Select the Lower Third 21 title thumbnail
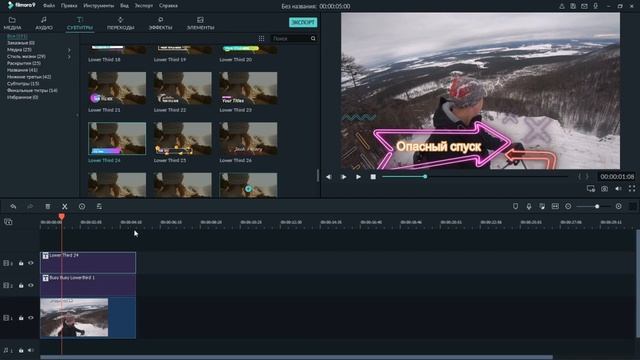The height and width of the screenshot is (360, 640). [117, 88]
